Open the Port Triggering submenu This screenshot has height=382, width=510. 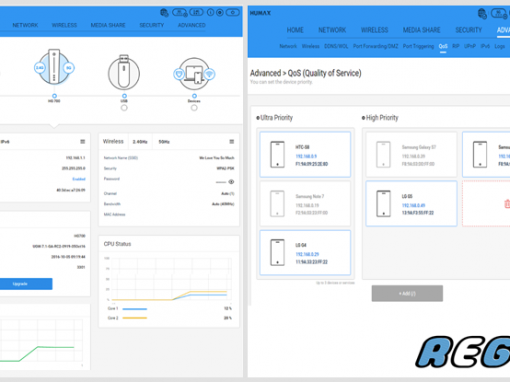(418, 46)
